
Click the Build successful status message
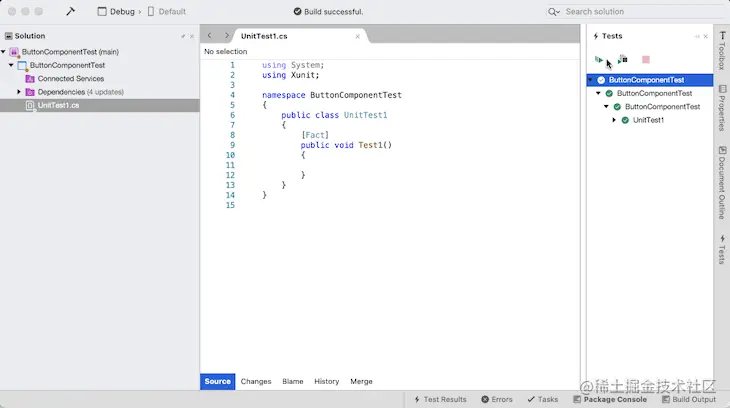tap(328, 12)
